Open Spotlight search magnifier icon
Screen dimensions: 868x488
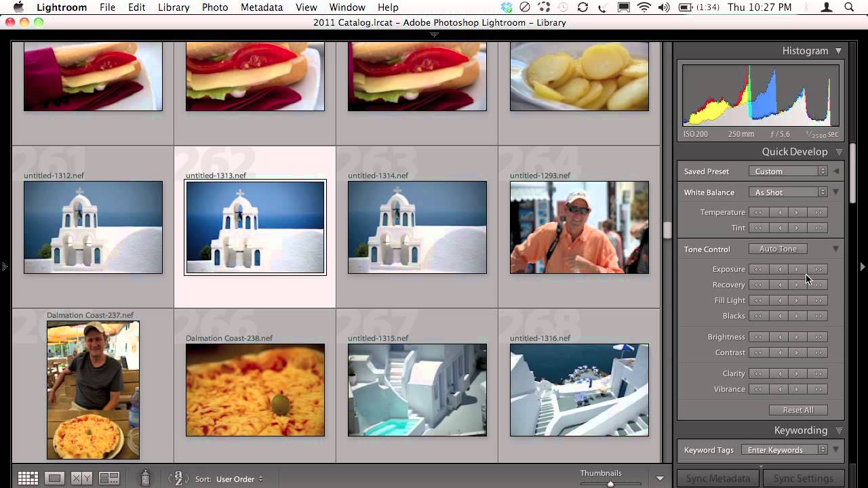point(849,7)
